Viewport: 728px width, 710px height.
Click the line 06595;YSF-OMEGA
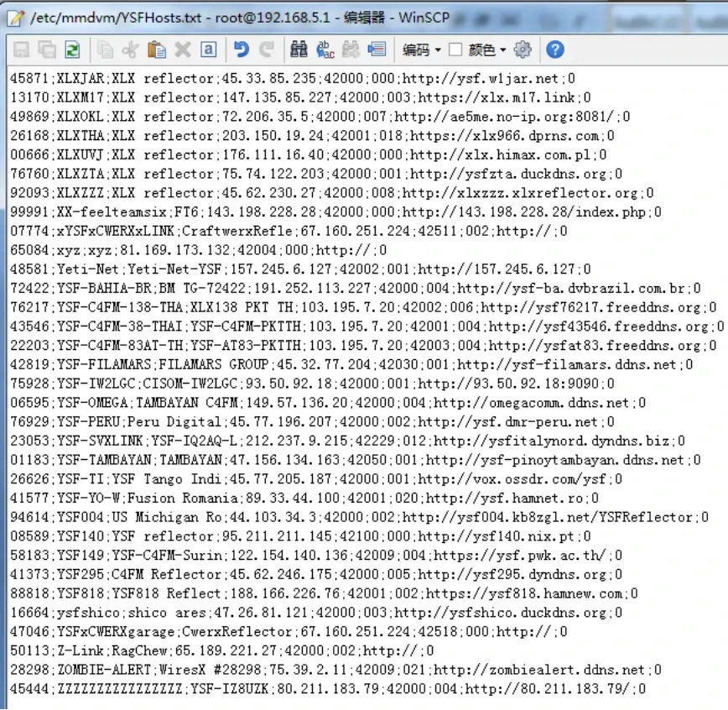tap(328, 402)
